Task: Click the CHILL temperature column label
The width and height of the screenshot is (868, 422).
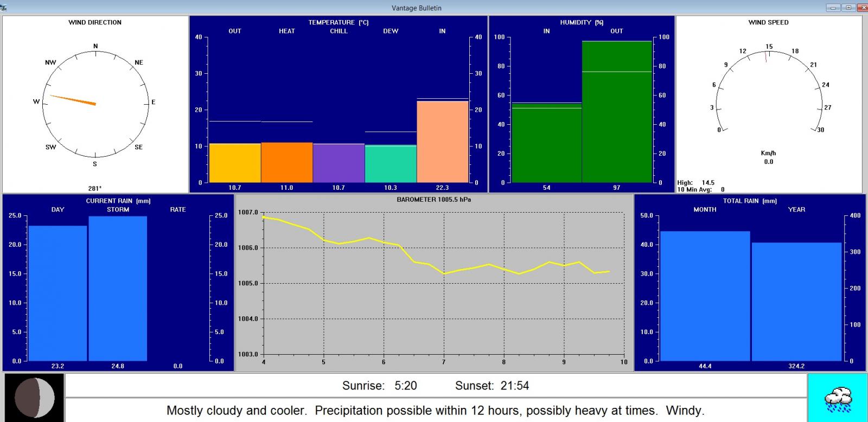Action: [x=339, y=31]
